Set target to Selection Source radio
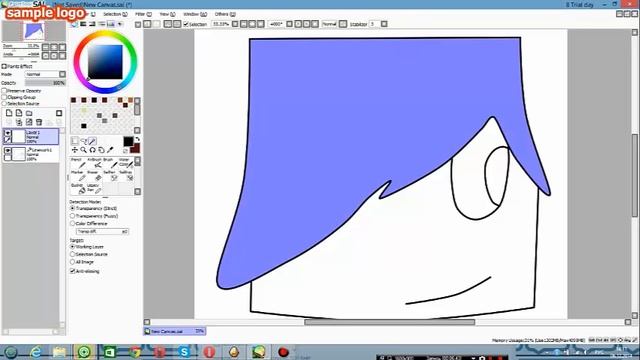 [73, 254]
